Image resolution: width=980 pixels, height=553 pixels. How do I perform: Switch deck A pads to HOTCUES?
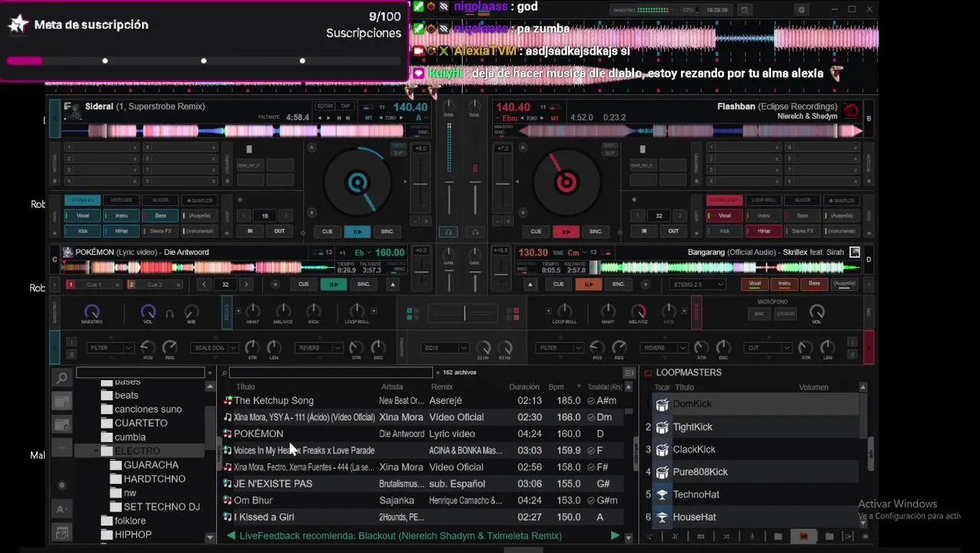121,200
